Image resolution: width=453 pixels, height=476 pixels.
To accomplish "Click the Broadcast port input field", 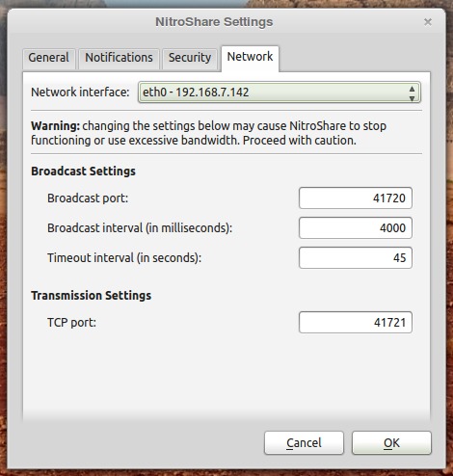I will [x=356, y=198].
